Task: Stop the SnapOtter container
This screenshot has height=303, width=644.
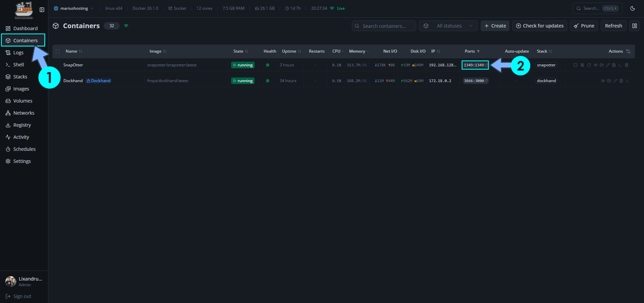Action: point(576,65)
